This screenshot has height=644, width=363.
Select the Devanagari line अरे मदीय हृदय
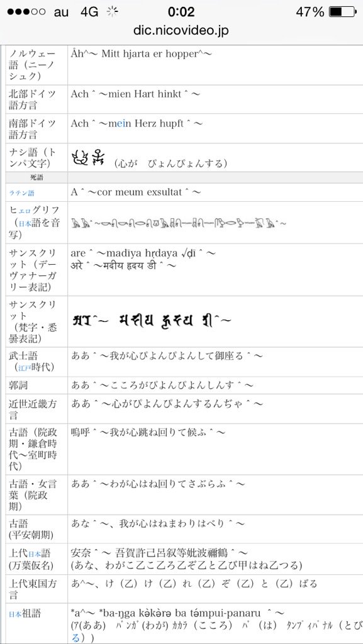pos(123,266)
